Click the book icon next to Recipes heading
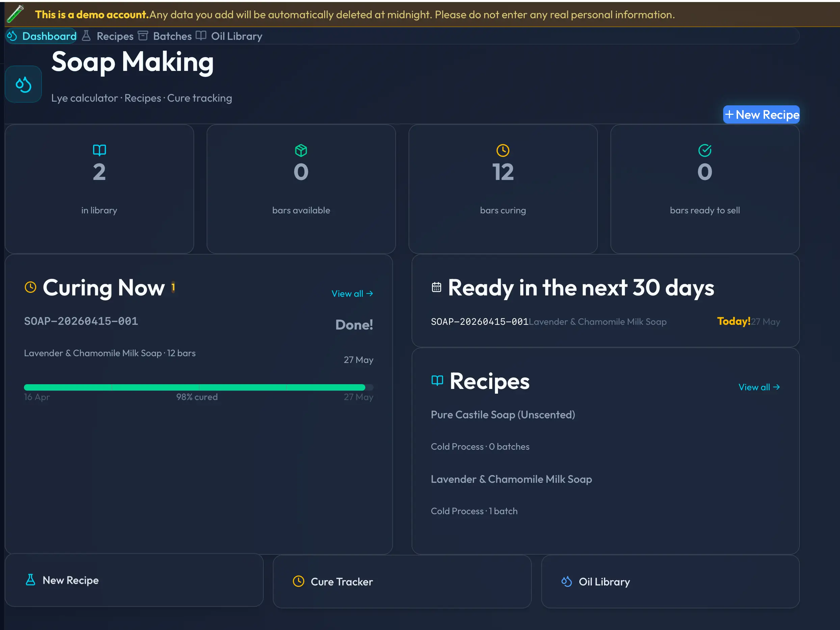 coord(437,380)
